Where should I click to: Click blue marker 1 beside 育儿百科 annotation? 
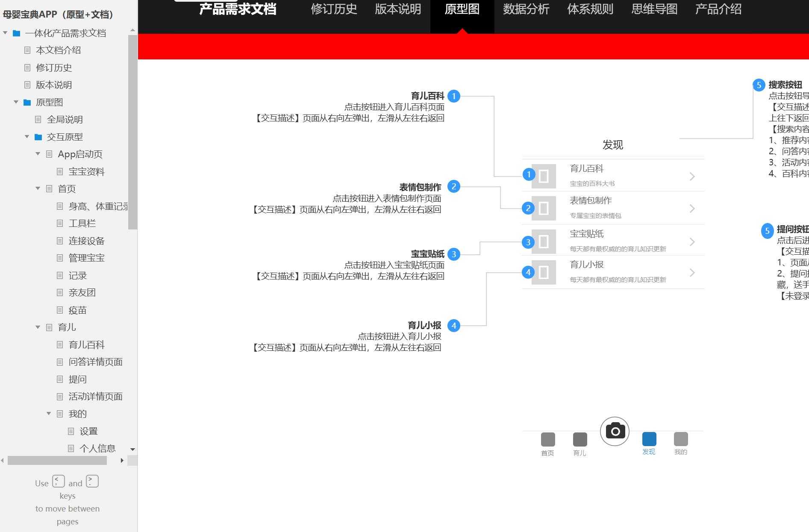(453, 96)
